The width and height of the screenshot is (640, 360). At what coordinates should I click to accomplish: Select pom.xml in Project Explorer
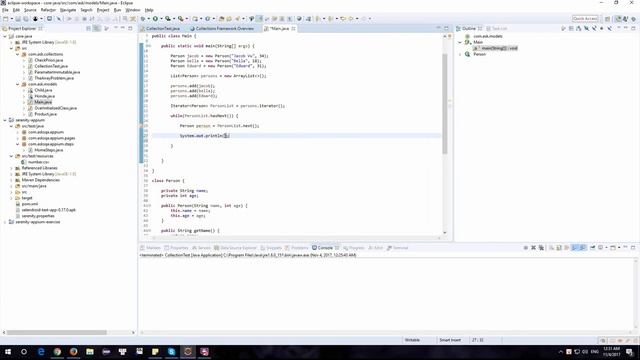coord(30,204)
